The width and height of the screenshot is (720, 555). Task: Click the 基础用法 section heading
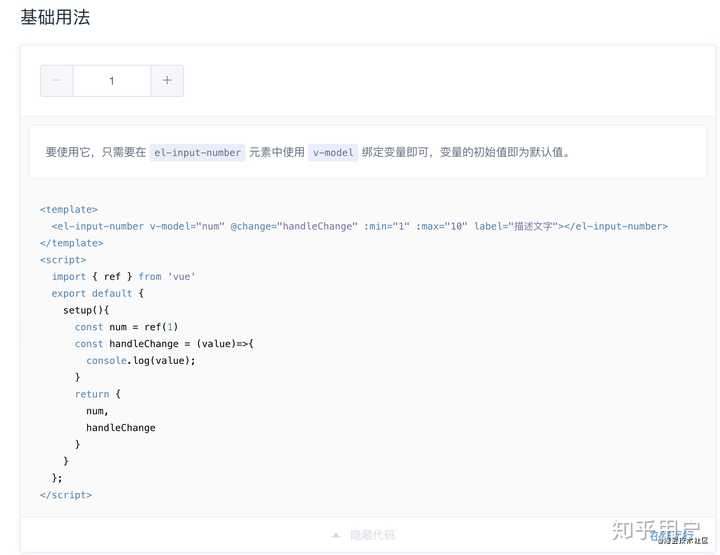pos(55,17)
